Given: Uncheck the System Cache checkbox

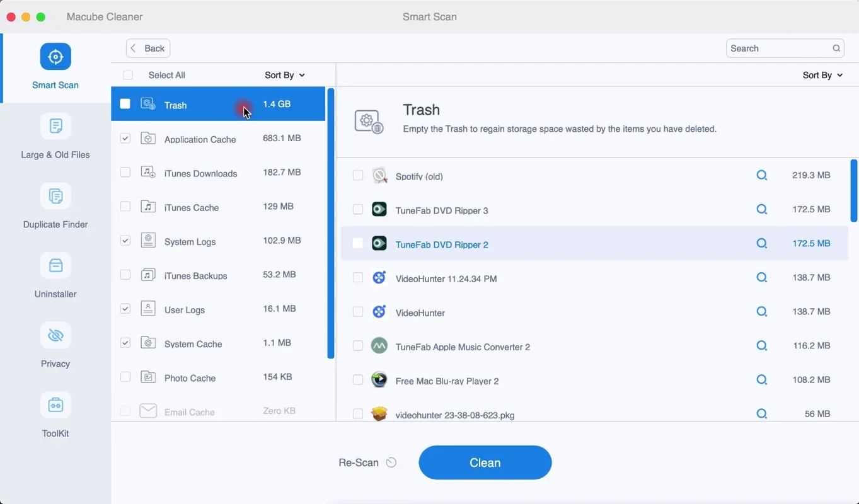Looking at the screenshot, I should [x=125, y=343].
